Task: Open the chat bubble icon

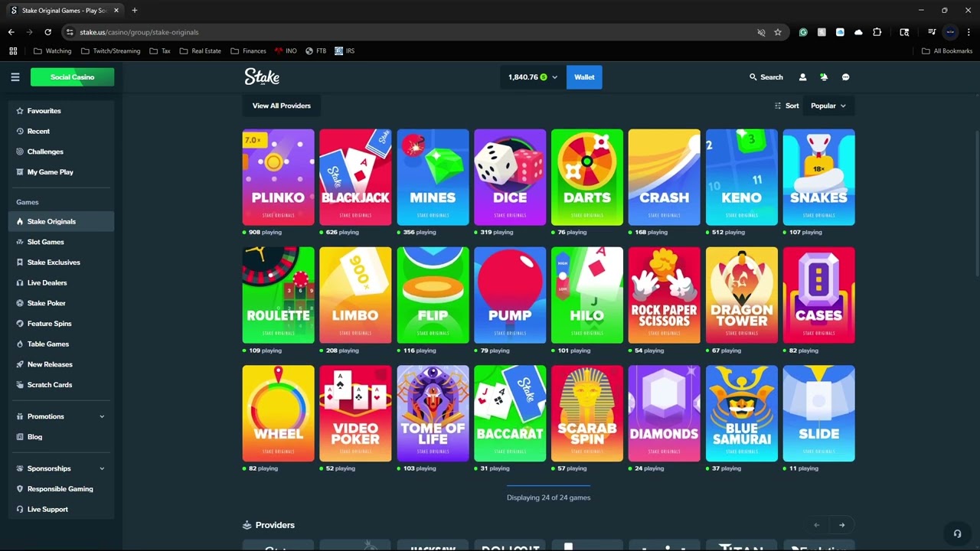Action: pos(845,77)
